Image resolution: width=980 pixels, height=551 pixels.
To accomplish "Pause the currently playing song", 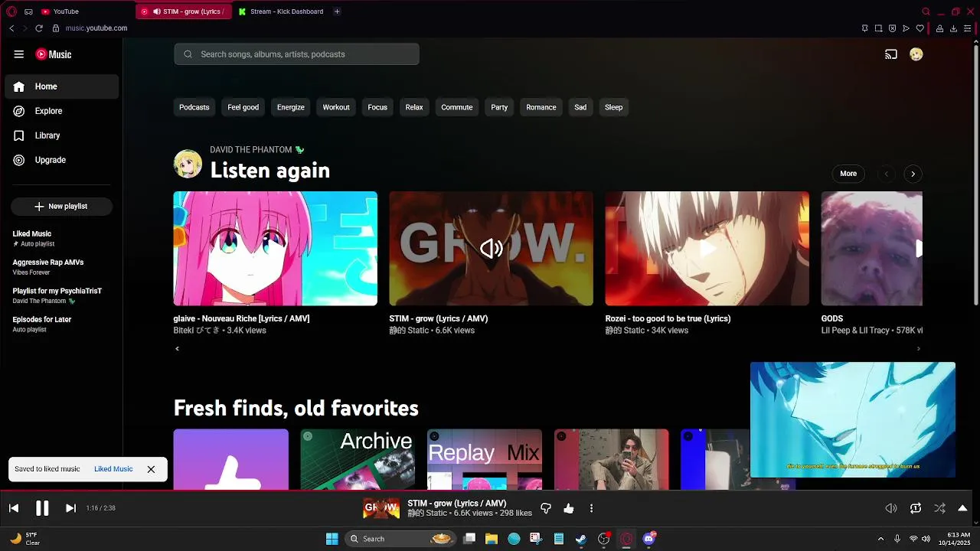I will pos(42,508).
